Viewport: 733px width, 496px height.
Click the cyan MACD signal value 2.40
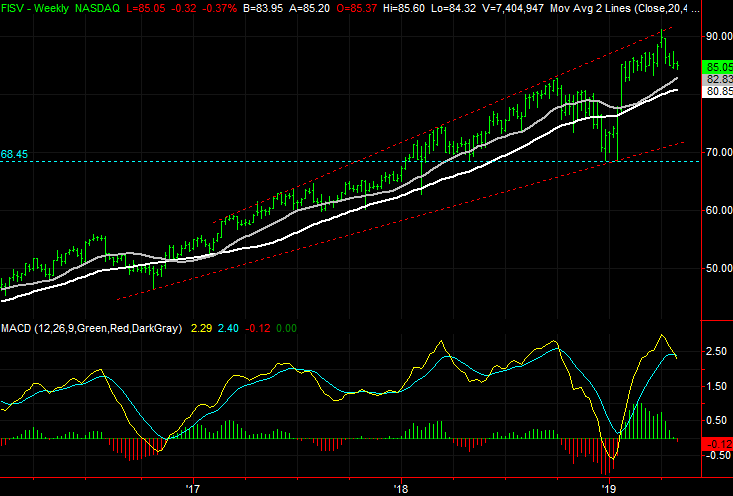(x=228, y=328)
